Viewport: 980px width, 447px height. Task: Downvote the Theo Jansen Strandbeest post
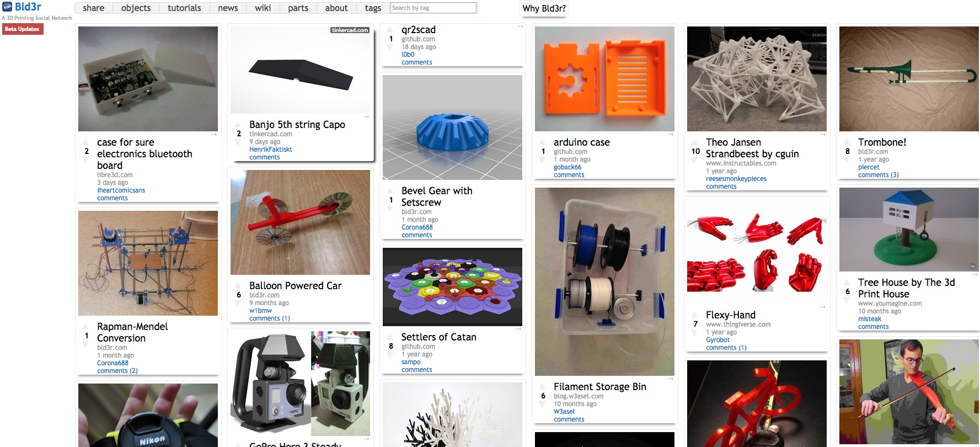(695, 160)
